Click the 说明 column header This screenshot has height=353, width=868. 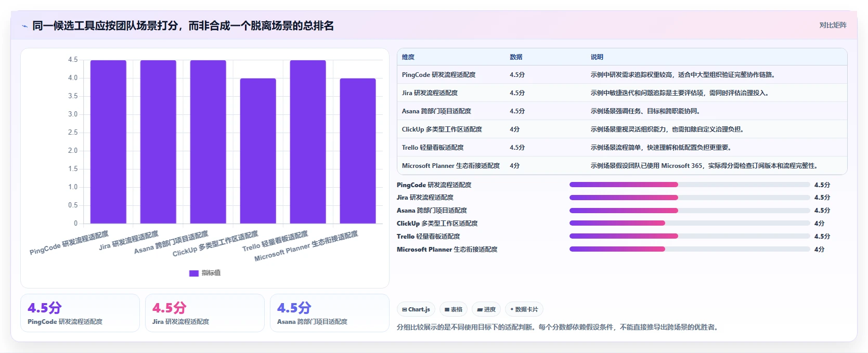pyautogui.click(x=597, y=57)
